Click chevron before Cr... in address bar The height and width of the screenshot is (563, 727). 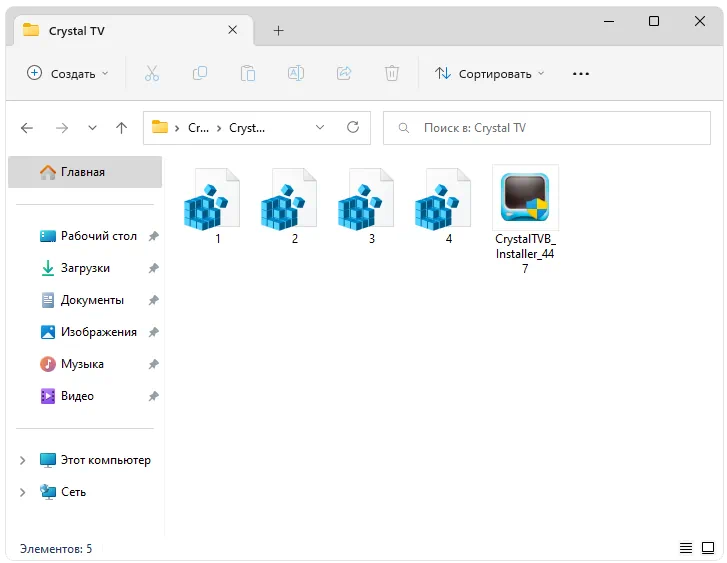pyautogui.click(x=177, y=128)
